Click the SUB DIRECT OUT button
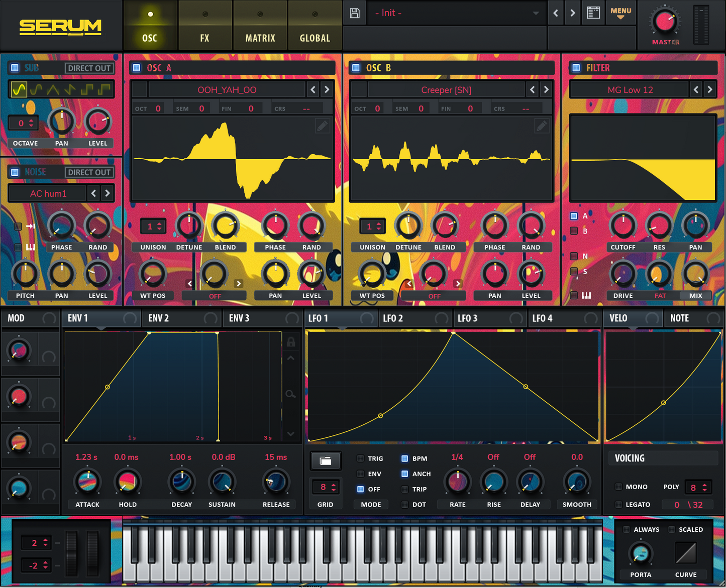726x588 pixels. (x=89, y=68)
